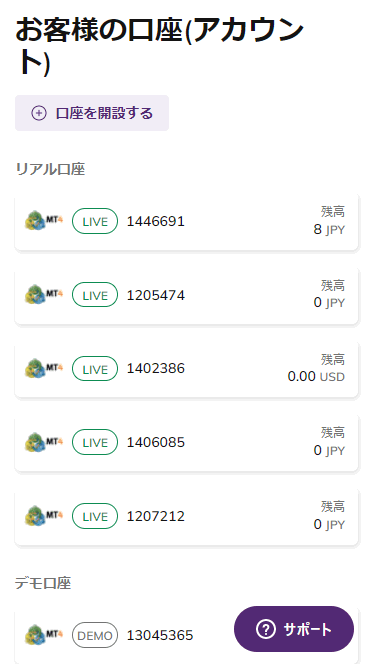This screenshot has width=373, height=664.
Task: Open account number 1207212
Action: [156, 517]
